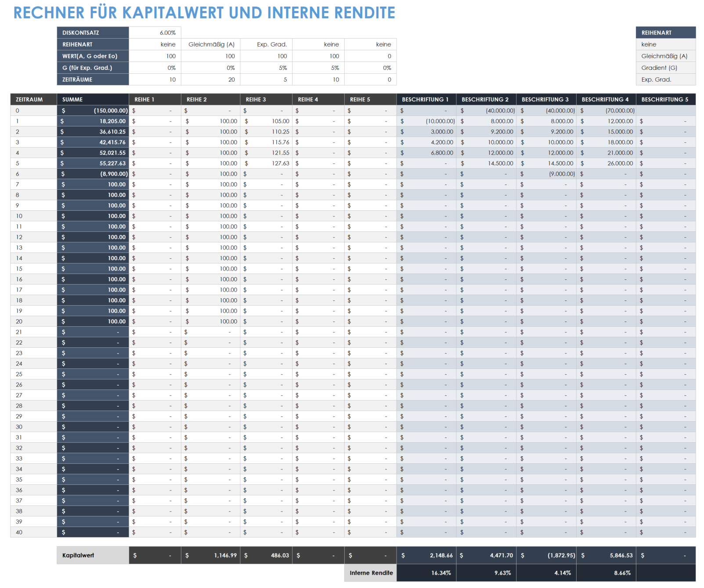Click 'Exp. Grad.' in the right Reihenart legend
This screenshot has height=588, width=704.
click(x=666, y=79)
